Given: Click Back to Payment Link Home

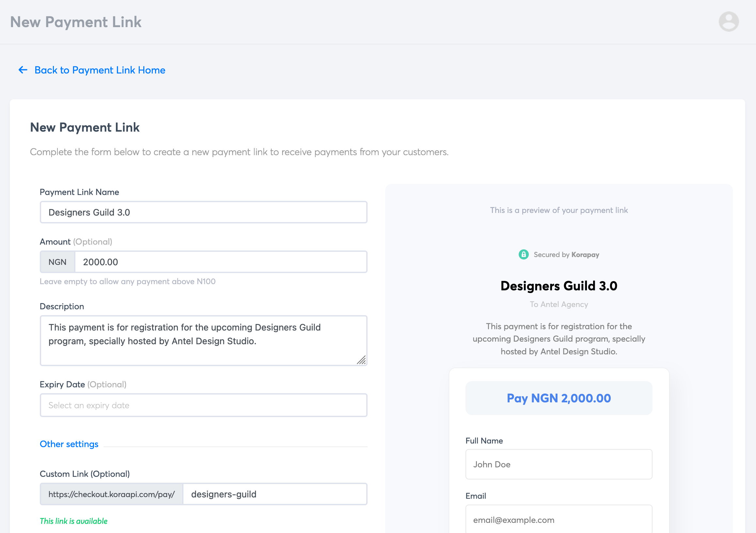Looking at the screenshot, I should 100,70.
